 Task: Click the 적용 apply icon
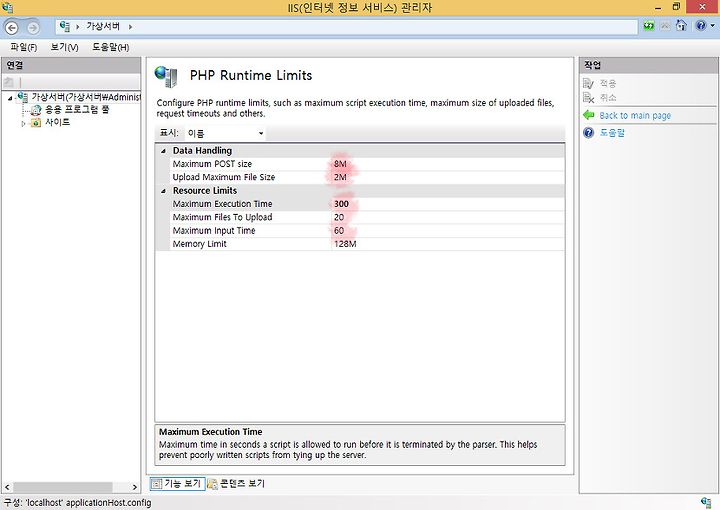pyautogui.click(x=588, y=84)
